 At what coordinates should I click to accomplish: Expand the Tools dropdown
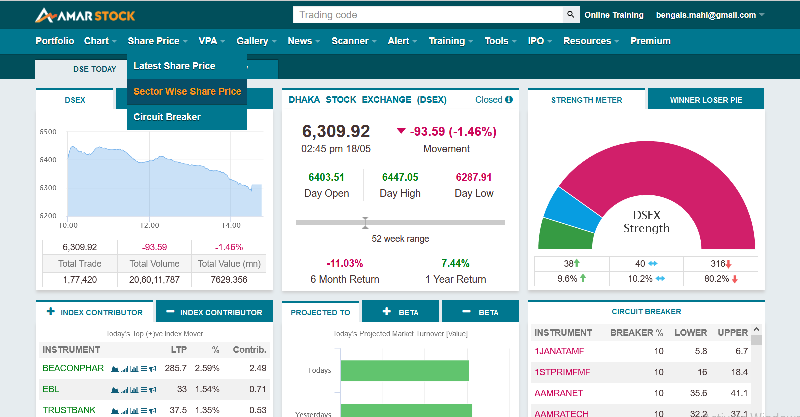pos(501,41)
